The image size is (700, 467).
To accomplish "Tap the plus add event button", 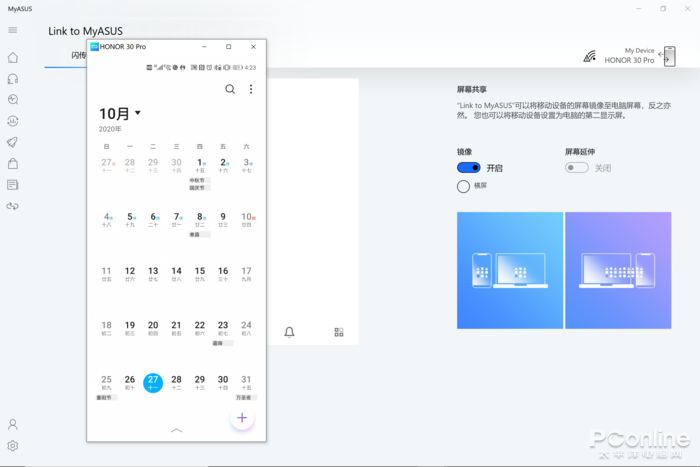I will tap(242, 418).
